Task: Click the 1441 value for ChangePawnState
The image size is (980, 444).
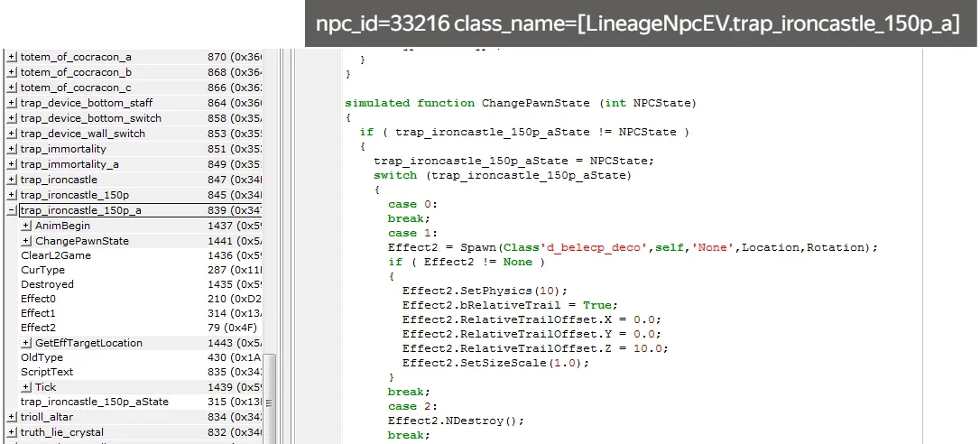Action: pyautogui.click(x=235, y=241)
